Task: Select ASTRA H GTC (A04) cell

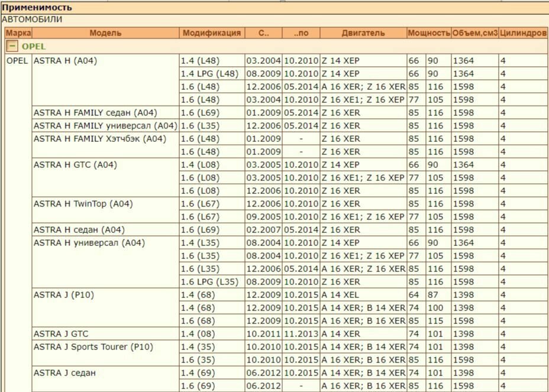Action: coord(105,178)
